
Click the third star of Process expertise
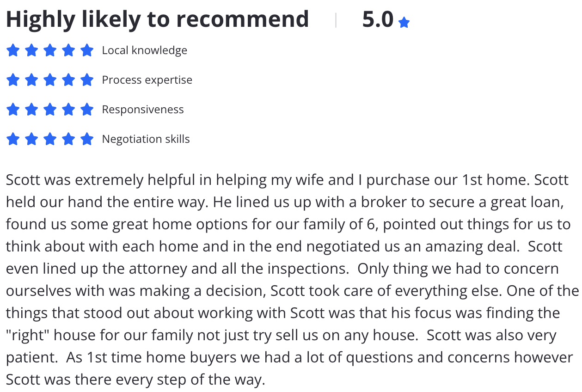[x=50, y=80]
